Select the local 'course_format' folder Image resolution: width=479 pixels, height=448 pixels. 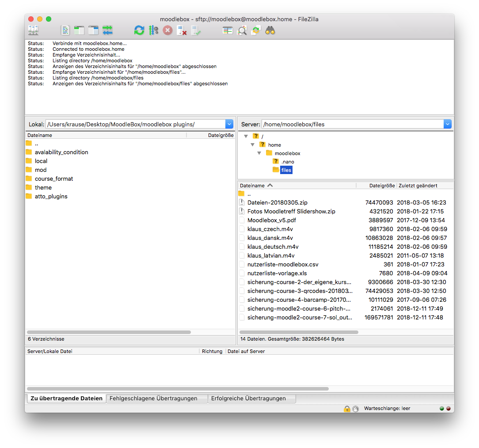click(130, 178)
